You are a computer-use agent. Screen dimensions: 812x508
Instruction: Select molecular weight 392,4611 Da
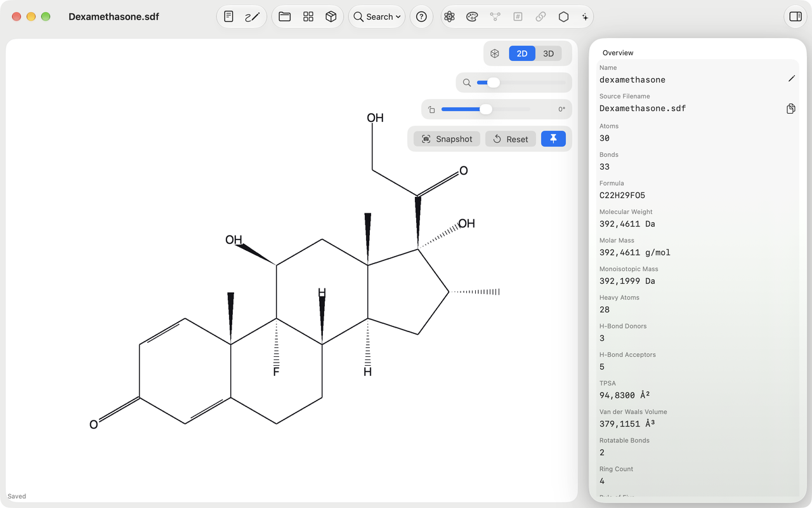click(x=627, y=224)
